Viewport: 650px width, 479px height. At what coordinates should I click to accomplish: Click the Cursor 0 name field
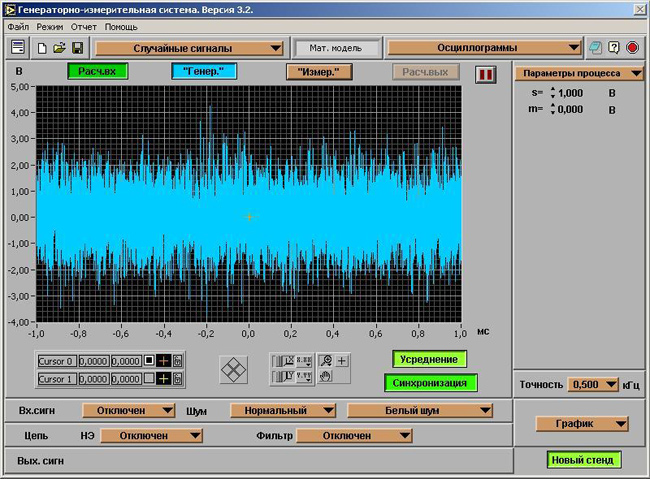pos(57,361)
